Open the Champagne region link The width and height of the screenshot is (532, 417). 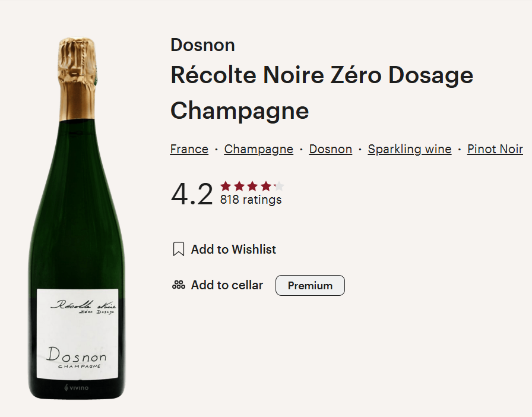pyautogui.click(x=258, y=149)
